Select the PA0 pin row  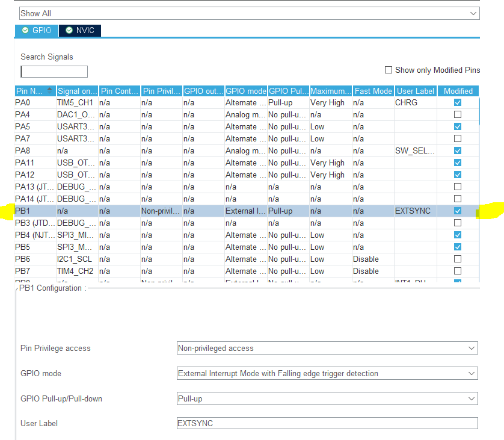pos(247,102)
